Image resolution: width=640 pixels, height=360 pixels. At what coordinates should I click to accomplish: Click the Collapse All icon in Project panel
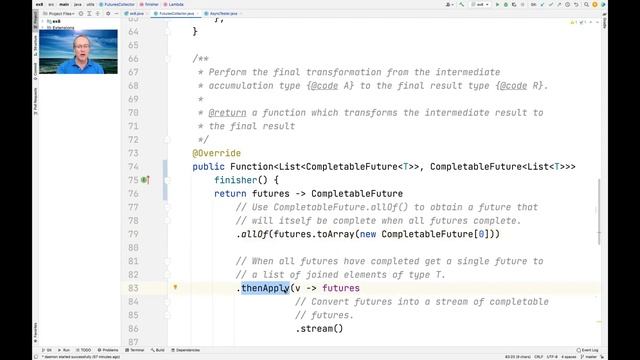[x=98, y=13]
